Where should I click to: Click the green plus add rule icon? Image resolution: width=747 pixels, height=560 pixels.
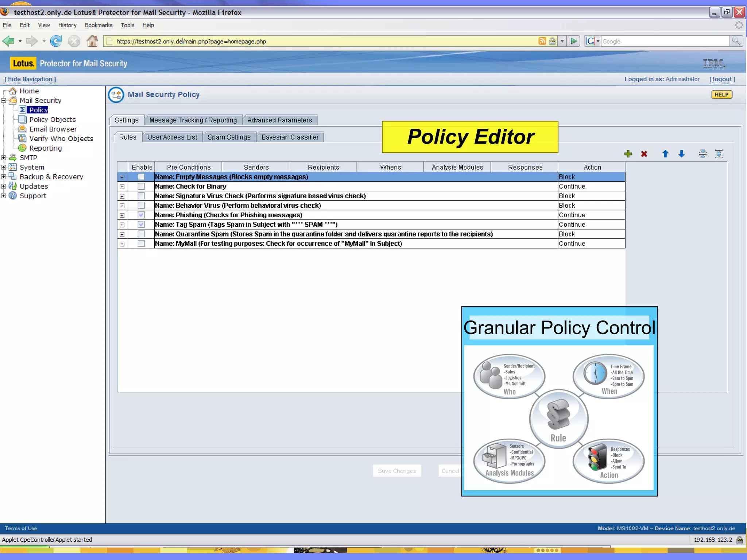point(628,154)
